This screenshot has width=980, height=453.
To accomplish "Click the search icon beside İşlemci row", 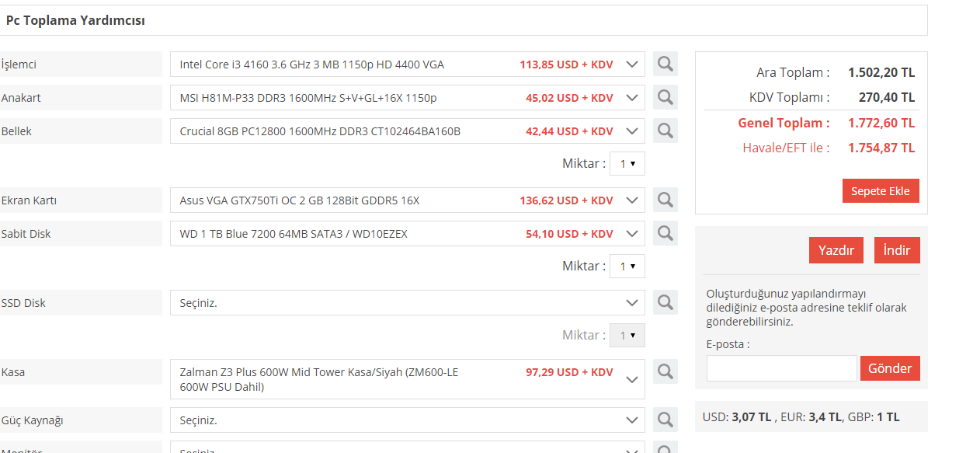I will (x=665, y=64).
